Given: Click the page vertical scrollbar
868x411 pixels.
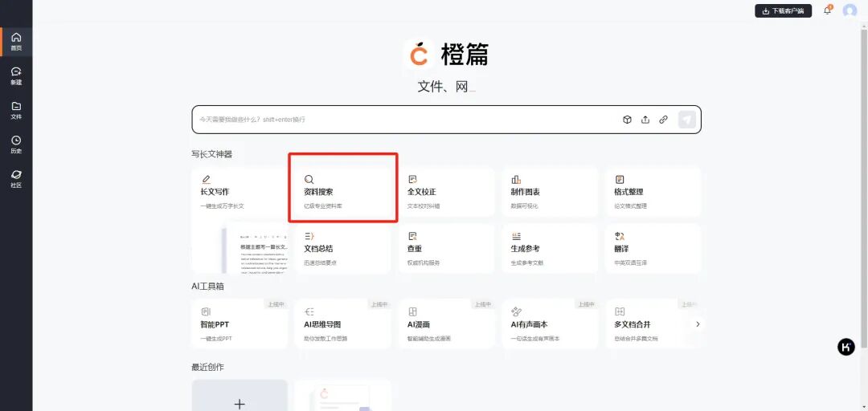Looking at the screenshot, I should (865, 188).
